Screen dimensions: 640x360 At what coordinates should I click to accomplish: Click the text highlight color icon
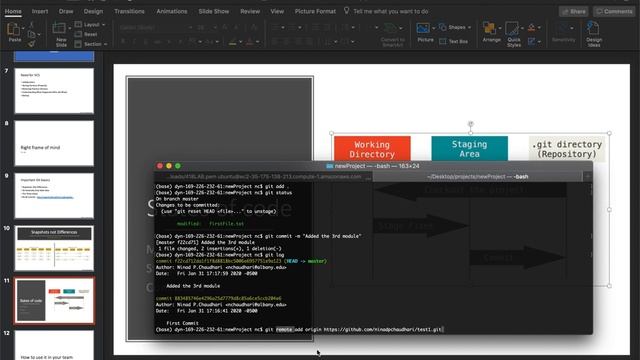232,42
